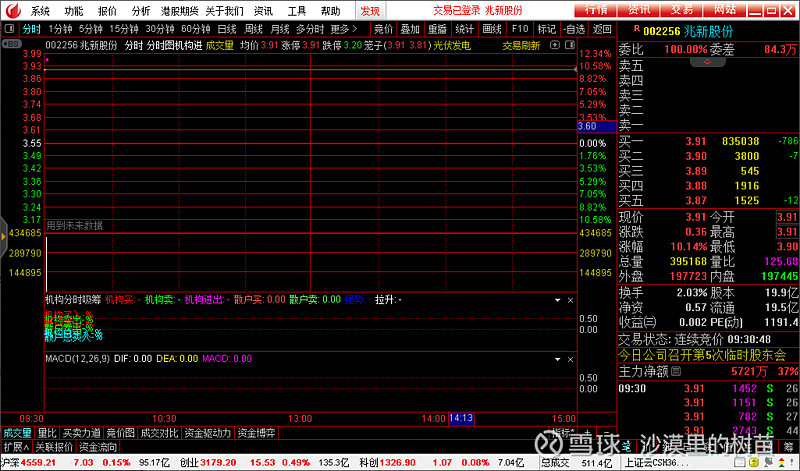
Task: Switch to 日线 chart
Action: (227, 29)
